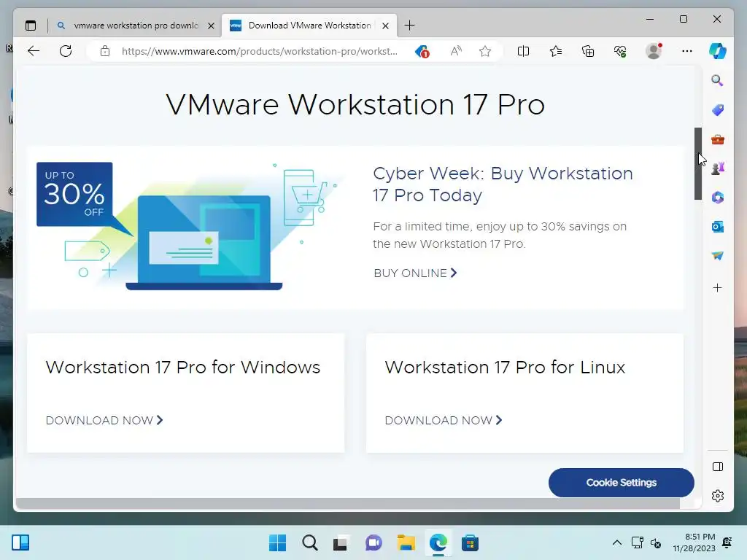Open taskbar Search
Viewport: 747px width, 560px height.
[309, 542]
